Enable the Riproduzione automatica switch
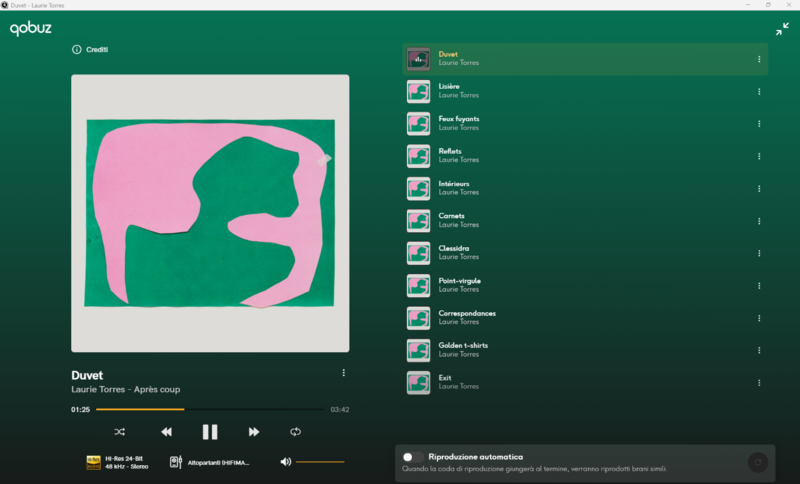Screen dimensions: 800x484 [x=412, y=457]
